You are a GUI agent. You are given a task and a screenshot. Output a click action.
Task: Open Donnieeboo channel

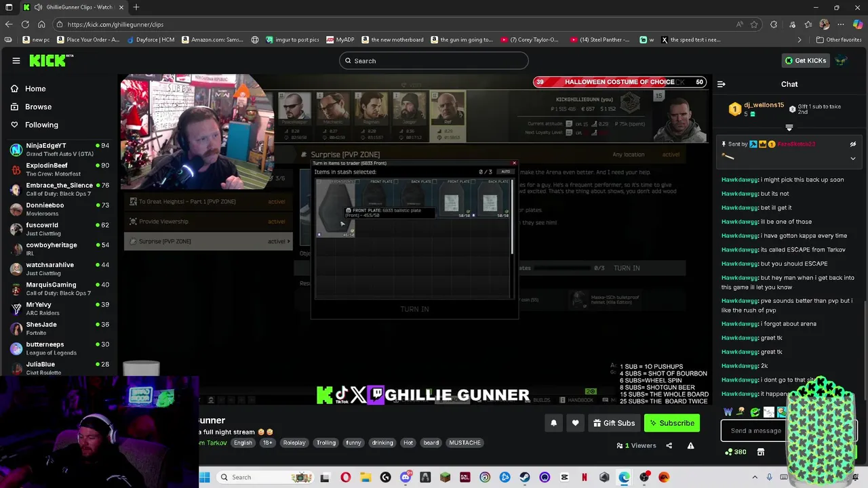60,209
